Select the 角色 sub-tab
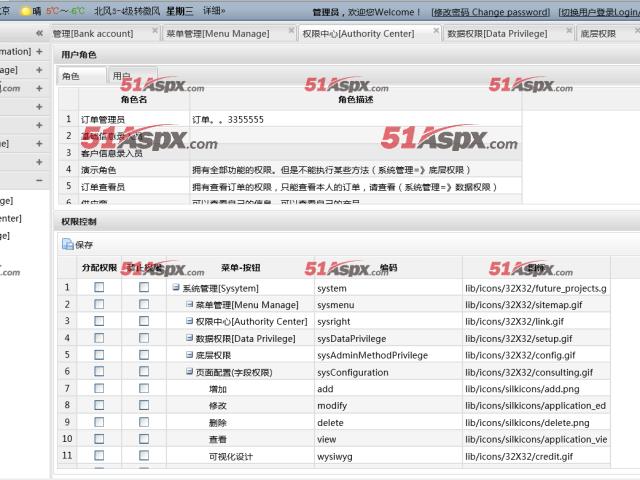Image resolution: width=640 pixels, height=480 pixels. pos(81,76)
